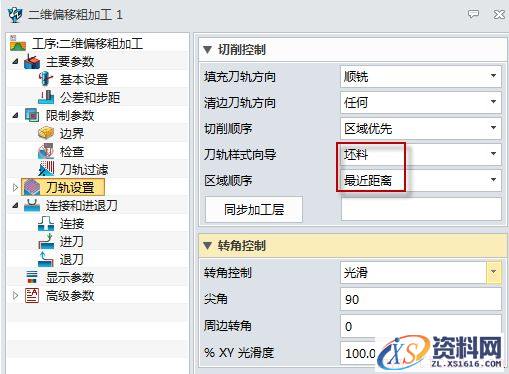This screenshot has height=374, width=509.
Task: Expand the 刀轨设置 tree node
Action: (15, 188)
